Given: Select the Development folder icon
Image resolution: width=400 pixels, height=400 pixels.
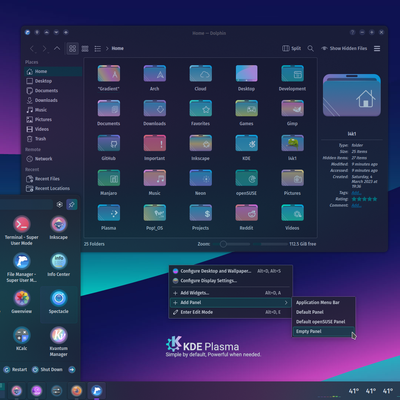Looking at the screenshot, I should coord(292,74).
